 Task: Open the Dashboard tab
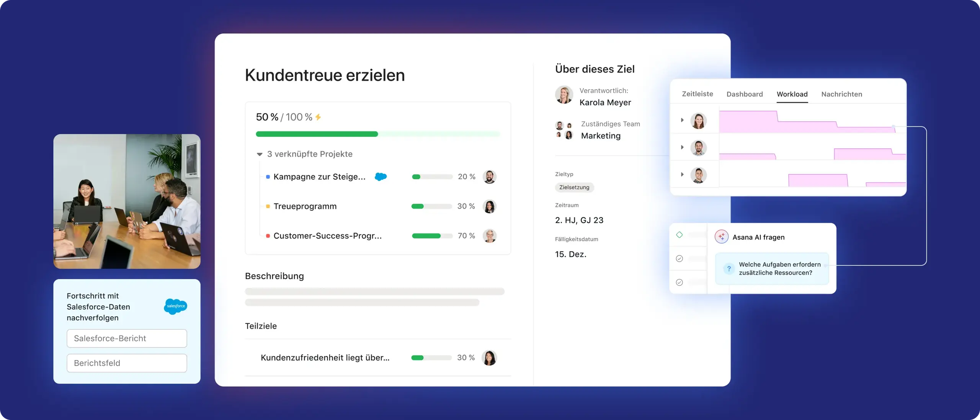point(744,94)
